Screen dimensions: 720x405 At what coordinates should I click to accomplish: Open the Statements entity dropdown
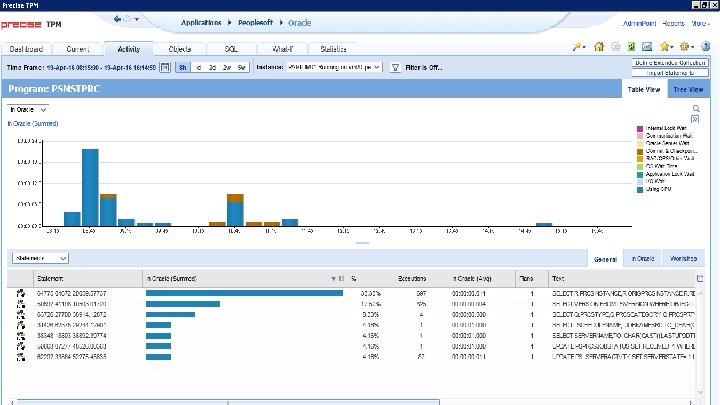pos(40,258)
